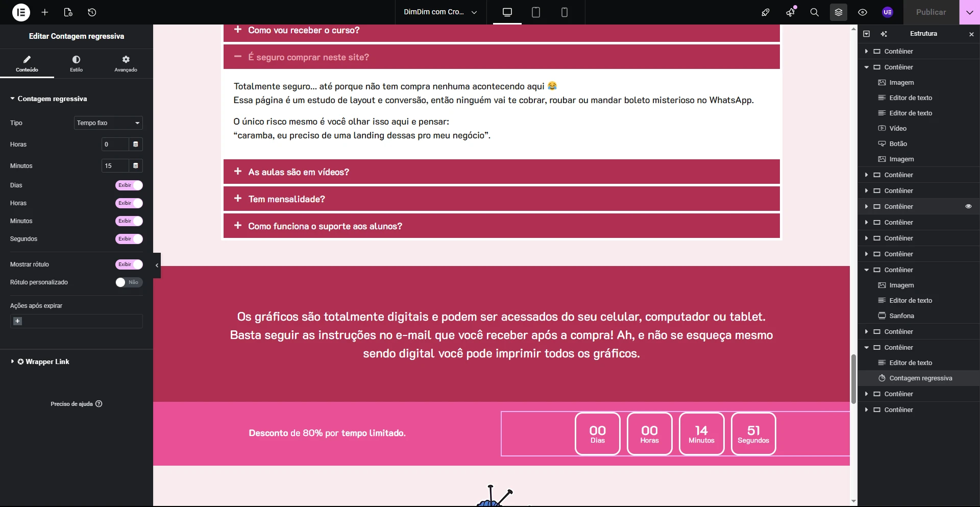
Task: Enable the Rótulo personalizado switch
Action: (129, 282)
